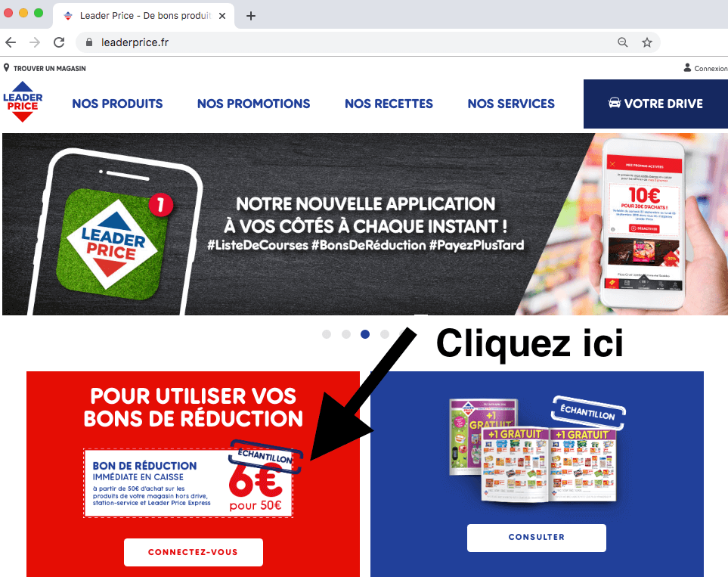This screenshot has height=577, width=728.
Task: Reload the page with refresh icon
Action: (x=59, y=42)
